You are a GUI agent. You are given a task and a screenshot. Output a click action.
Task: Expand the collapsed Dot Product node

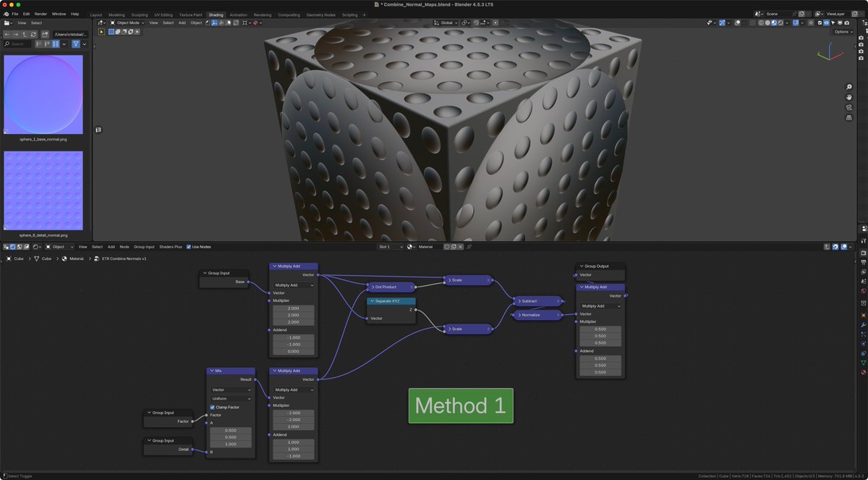click(x=372, y=287)
